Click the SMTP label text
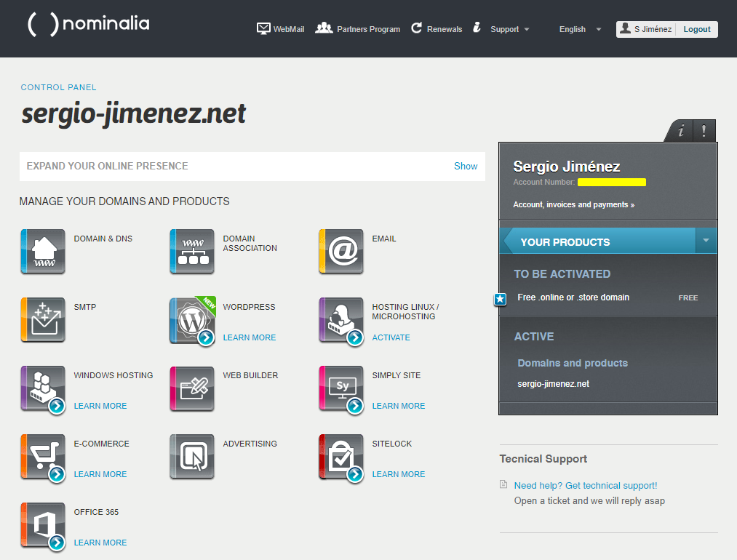The width and height of the screenshot is (737, 560). tap(85, 307)
